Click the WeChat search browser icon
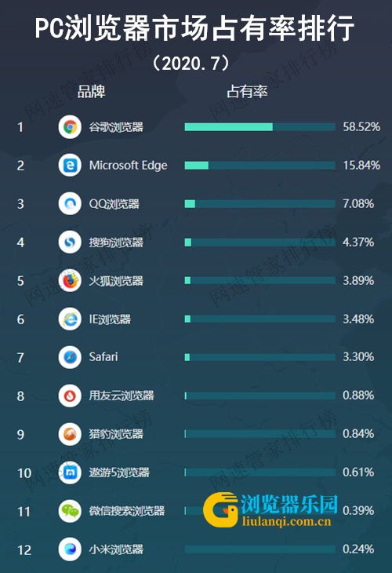 coord(70,510)
